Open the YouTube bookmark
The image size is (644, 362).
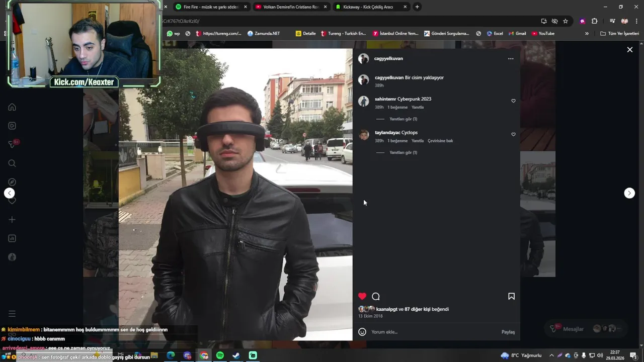click(x=543, y=34)
